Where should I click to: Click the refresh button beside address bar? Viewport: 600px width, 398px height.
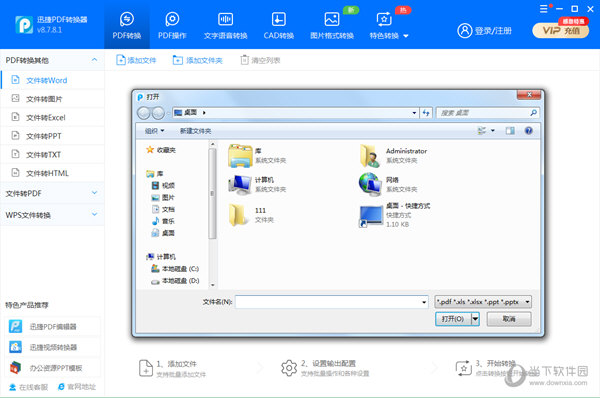(426, 113)
